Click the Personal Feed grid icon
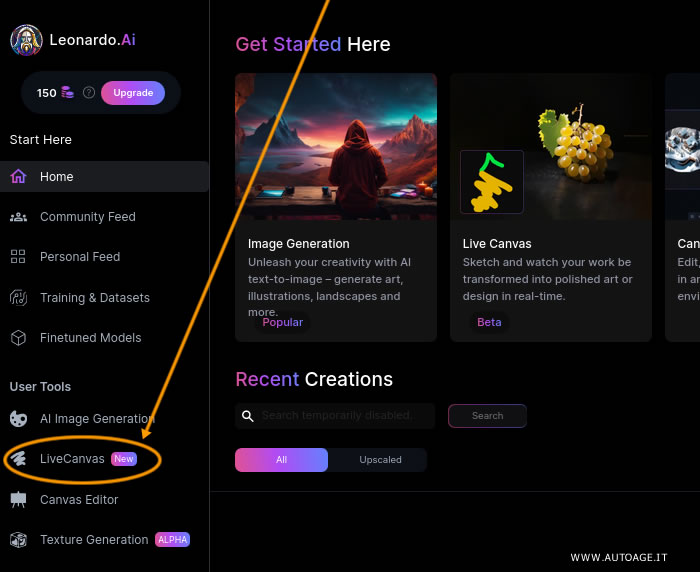This screenshot has height=572, width=700. [x=18, y=257]
